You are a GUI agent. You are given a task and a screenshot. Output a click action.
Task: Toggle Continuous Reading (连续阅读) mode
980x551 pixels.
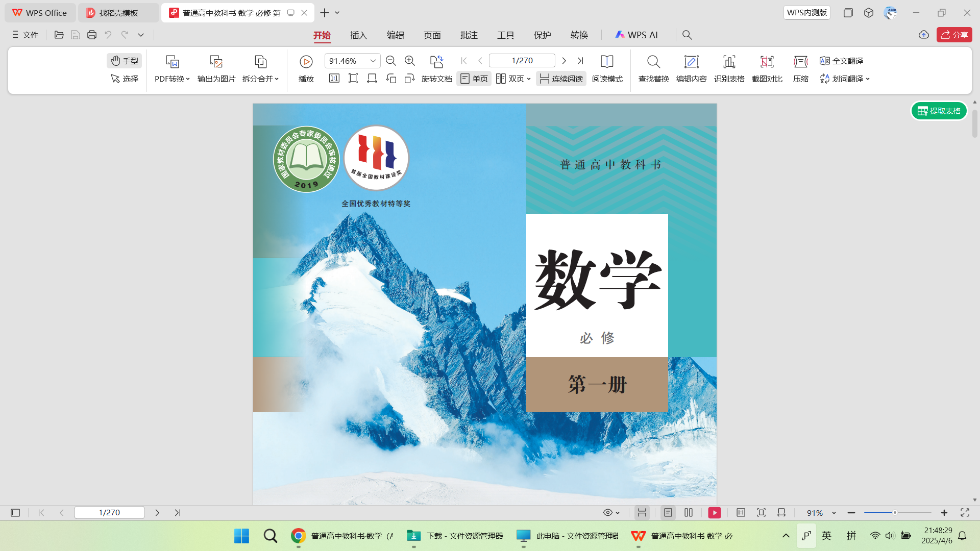point(561,79)
